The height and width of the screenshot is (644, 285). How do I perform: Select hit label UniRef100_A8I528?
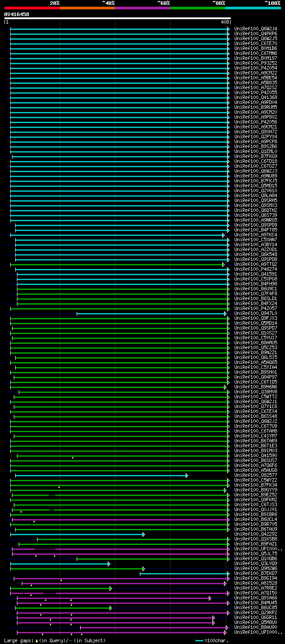point(256,583)
